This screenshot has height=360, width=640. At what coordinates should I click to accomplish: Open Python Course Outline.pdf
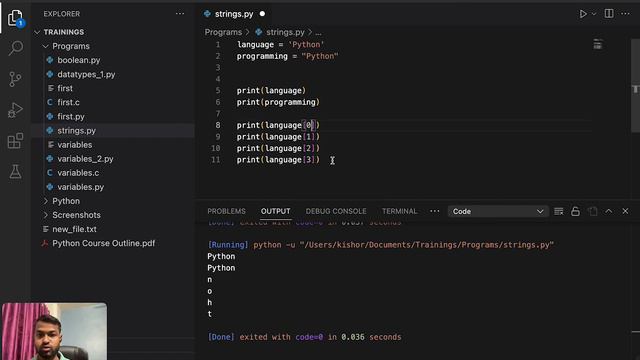click(103, 243)
